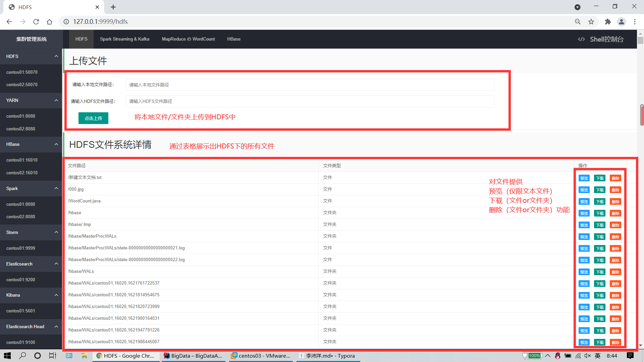Open Task View on taskbar
Image resolution: width=644 pixels, height=362 pixels.
click(53, 356)
